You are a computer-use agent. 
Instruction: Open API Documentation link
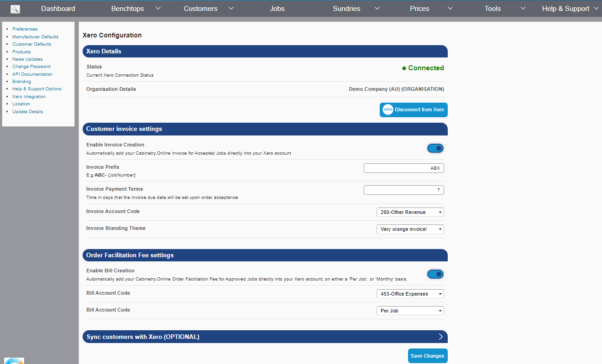[x=32, y=74]
